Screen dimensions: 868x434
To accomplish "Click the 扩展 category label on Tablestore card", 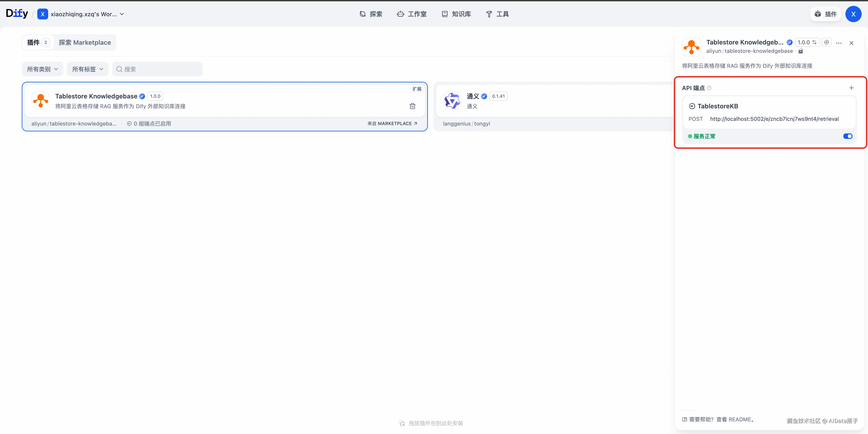I will pos(417,89).
